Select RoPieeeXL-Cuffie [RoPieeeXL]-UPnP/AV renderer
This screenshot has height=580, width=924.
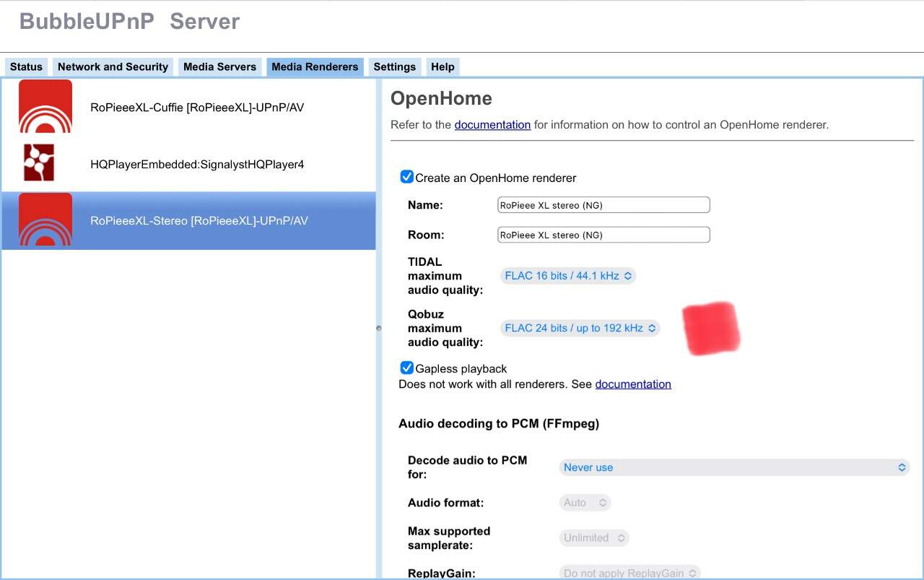[188, 107]
